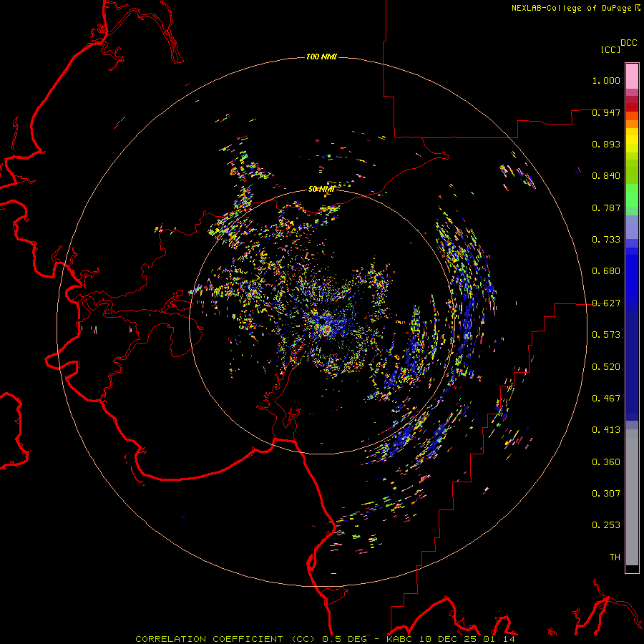Screen dimensions: 644x644
Task: Click the 0.893 colorbar value
Action: coord(606,144)
